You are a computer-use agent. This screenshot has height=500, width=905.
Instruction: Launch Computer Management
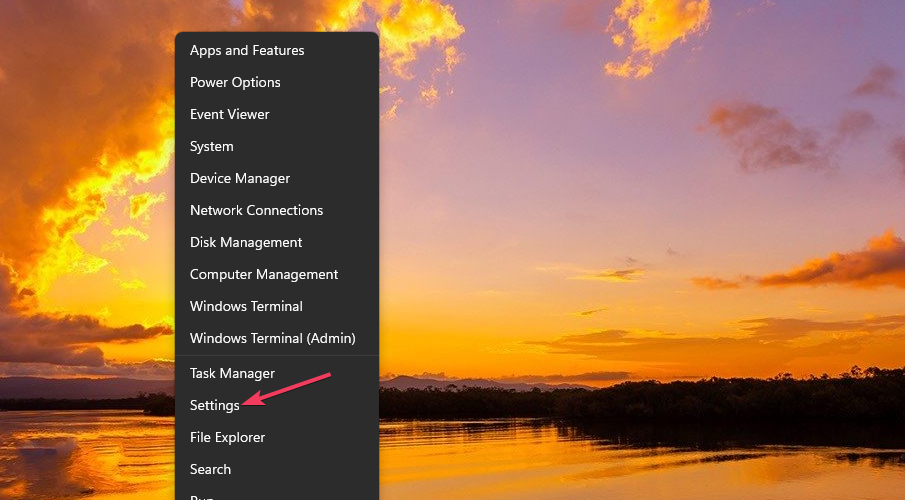pyautogui.click(x=264, y=274)
